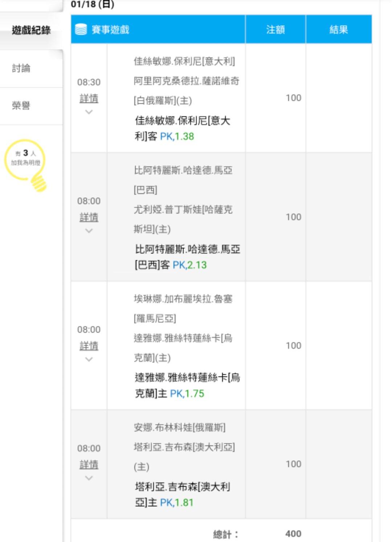The image size is (392, 542).
Task: Click the 注額 column header
Action: pos(275,29)
